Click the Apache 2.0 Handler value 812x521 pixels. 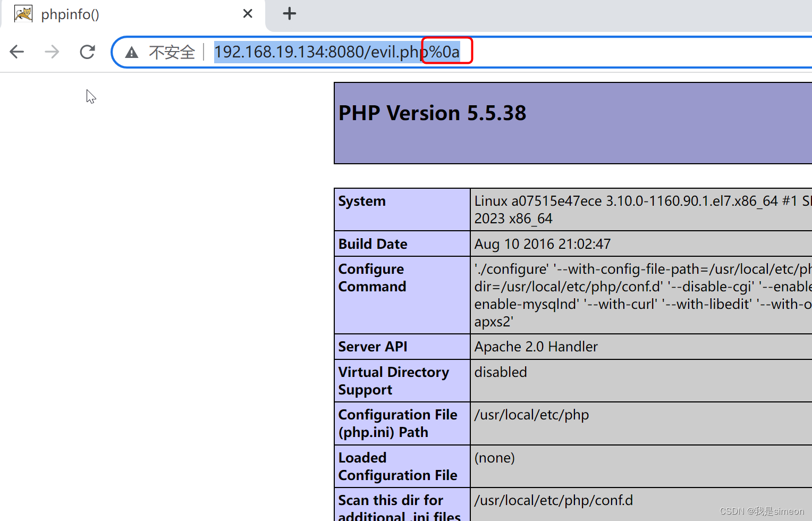[536, 347]
